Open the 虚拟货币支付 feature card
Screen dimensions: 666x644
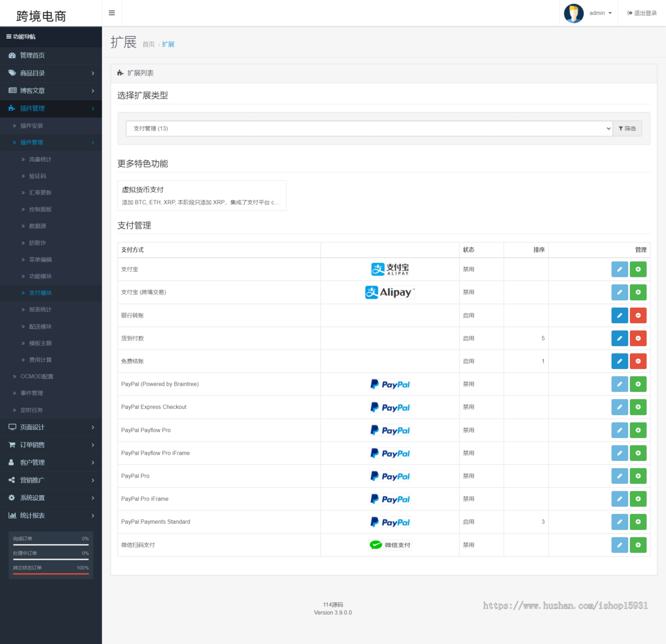(202, 196)
